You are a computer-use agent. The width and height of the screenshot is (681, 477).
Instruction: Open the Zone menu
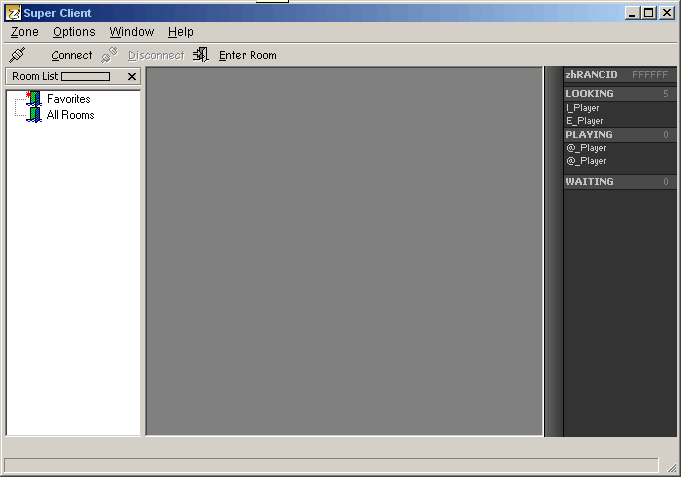pyautogui.click(x=25, y=32)
